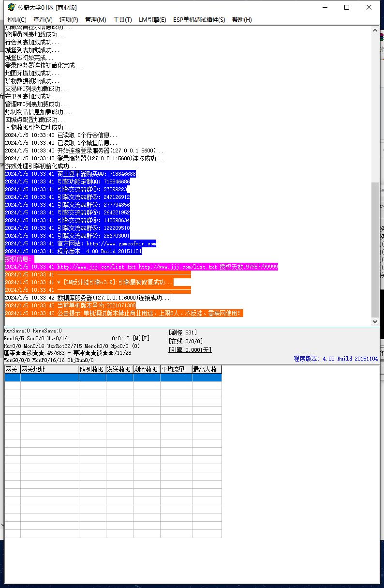Click the 炼制物品信息加载成功 log line

point(38,112)
